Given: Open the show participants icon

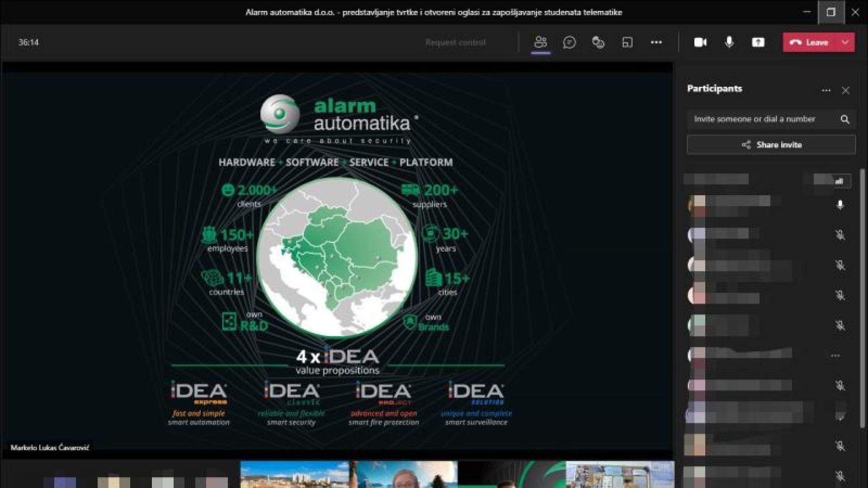Looking at the screenshot, I should [x=540, y=42].
